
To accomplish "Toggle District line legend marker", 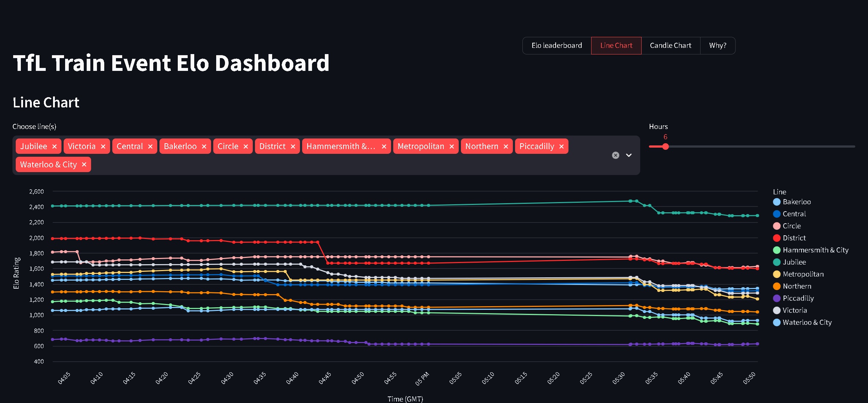I will (x=777, y=238).
